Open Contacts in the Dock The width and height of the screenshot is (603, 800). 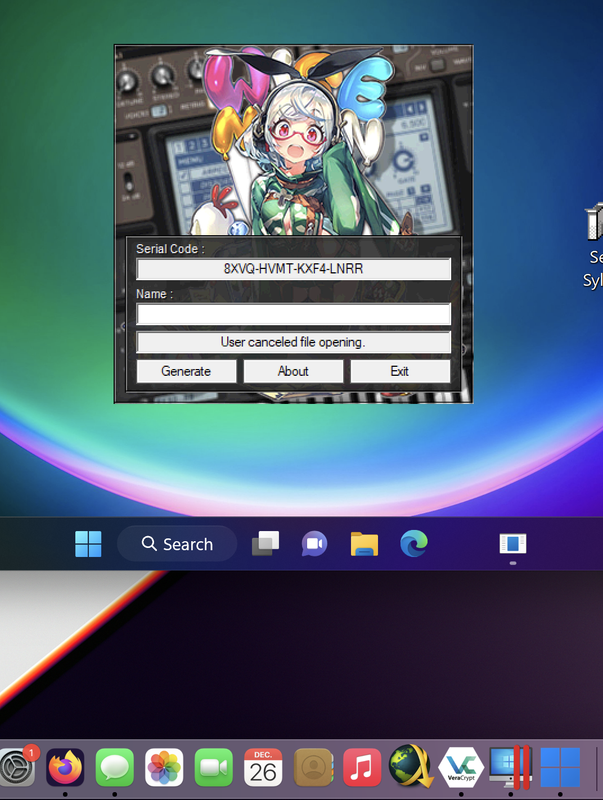tap(313, 767)
